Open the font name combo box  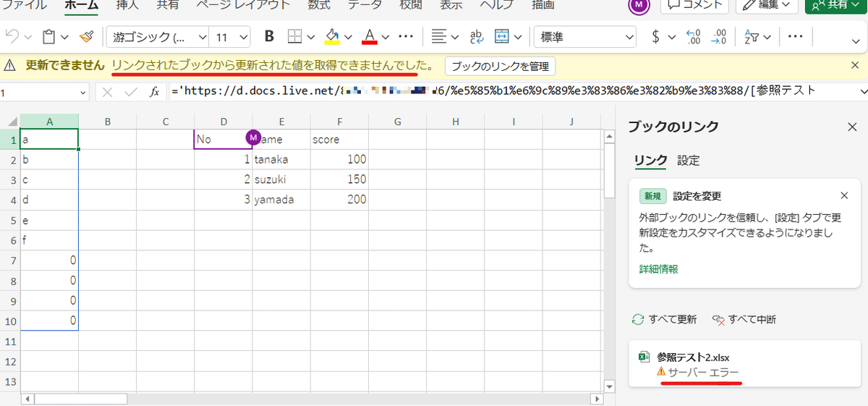pyautogui.click(x=157, y=36)
